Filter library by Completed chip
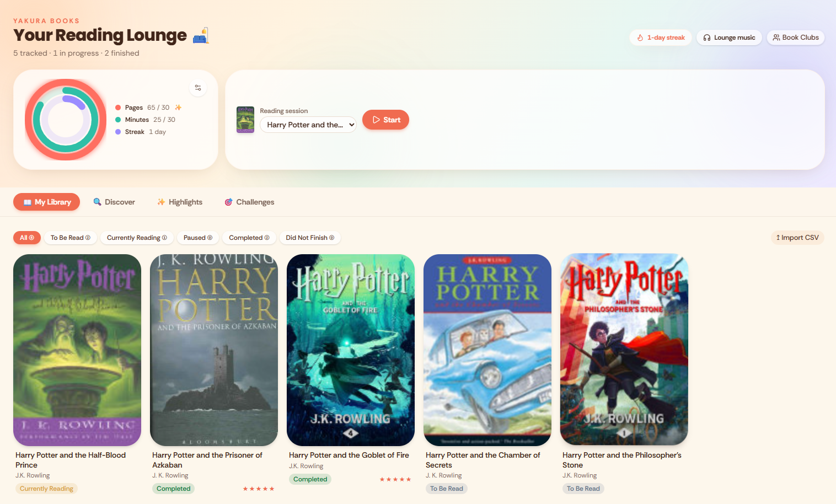Screen dimensions: 836x504 249,238
